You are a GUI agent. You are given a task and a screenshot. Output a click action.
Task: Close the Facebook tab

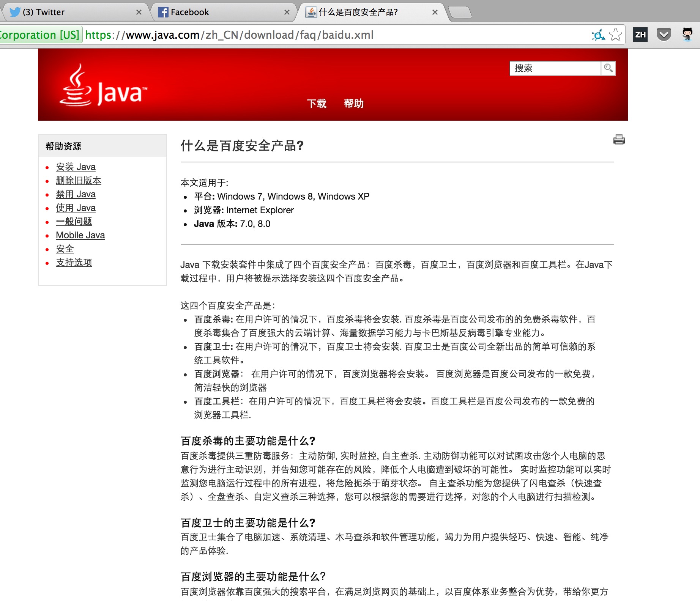click(287, 12)
